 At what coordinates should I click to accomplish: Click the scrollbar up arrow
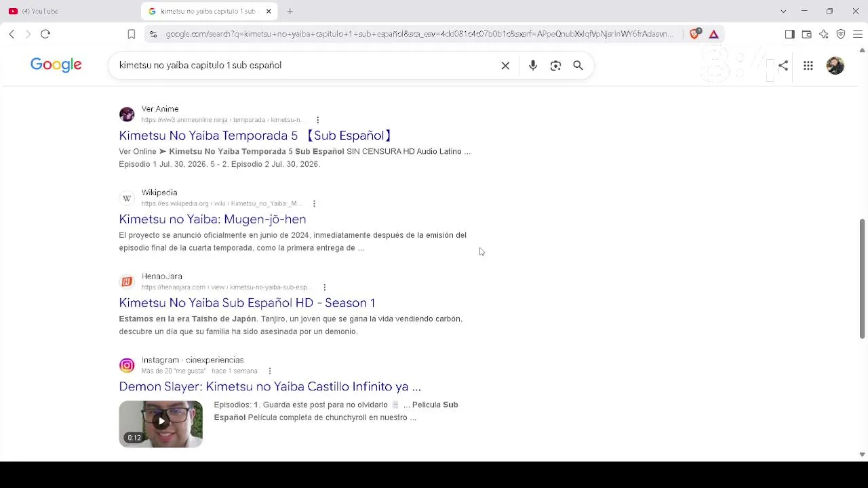(863, 50)
